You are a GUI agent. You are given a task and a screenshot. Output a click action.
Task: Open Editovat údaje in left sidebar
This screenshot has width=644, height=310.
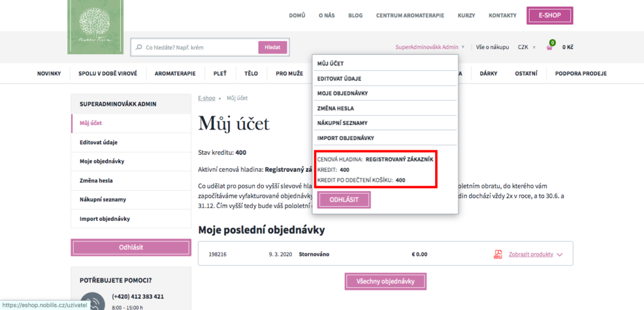[131, 143]
